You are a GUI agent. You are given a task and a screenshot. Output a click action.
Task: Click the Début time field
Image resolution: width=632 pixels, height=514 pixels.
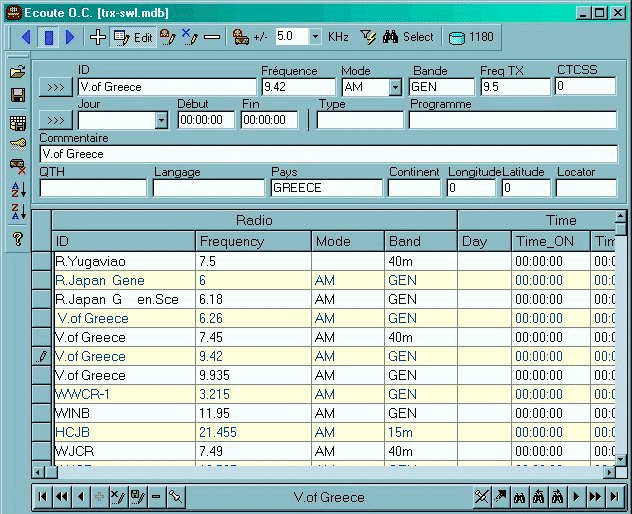point(206,120)
